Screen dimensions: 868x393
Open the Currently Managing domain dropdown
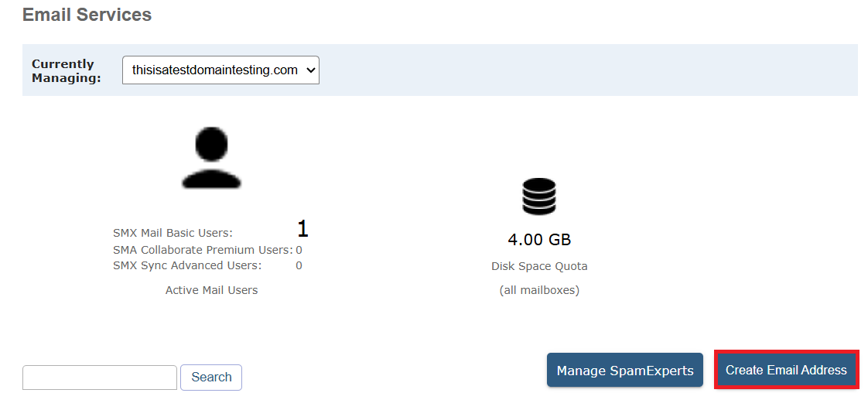pos(220,70)
